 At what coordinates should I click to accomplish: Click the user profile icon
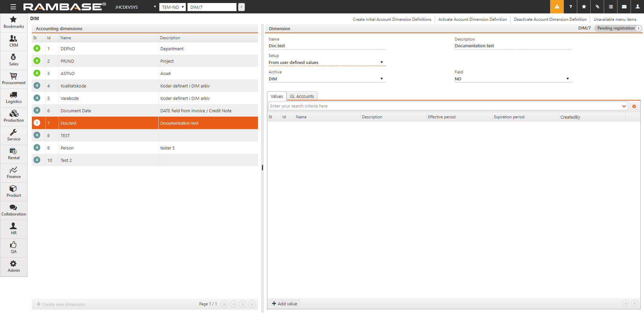tap(638, 7)
